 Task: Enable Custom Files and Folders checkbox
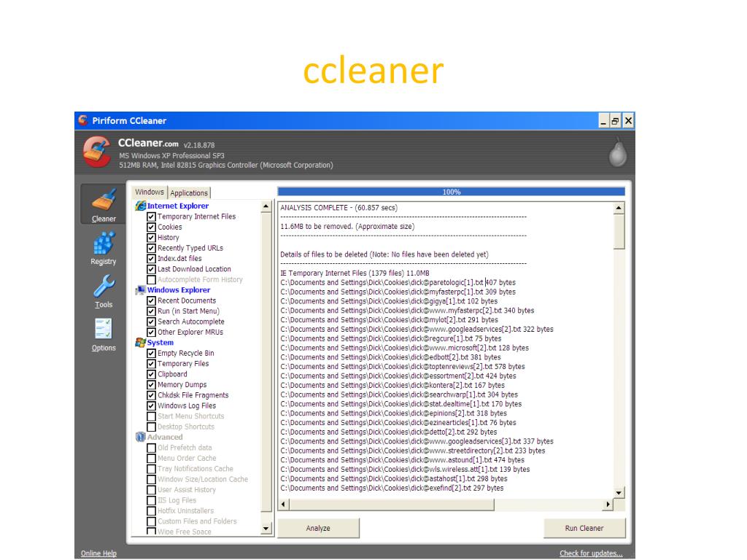151,521
